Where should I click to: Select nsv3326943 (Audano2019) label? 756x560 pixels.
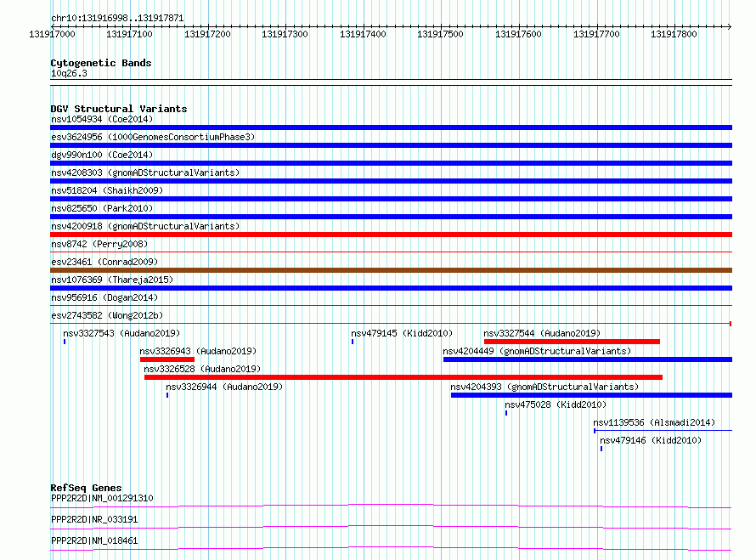[198, 351]
